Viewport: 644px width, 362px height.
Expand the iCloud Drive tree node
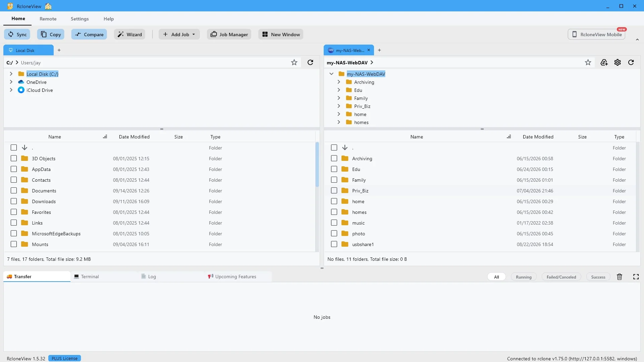click(11, 90)
